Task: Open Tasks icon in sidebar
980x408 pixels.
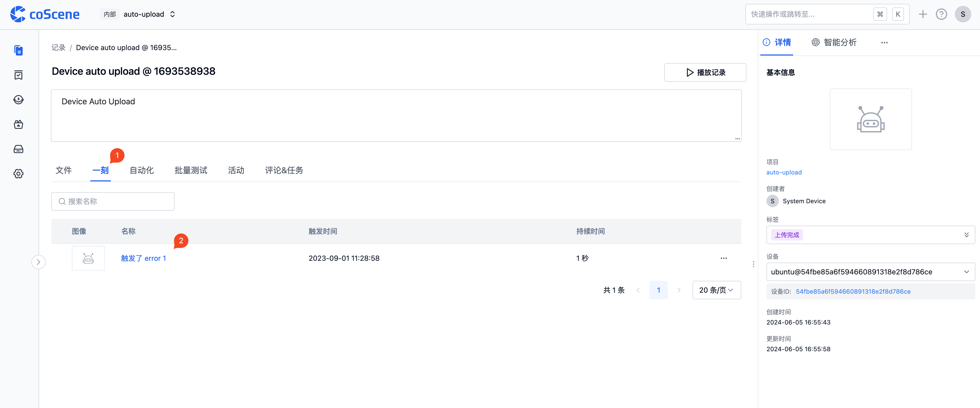Action: tap(18, 75)
